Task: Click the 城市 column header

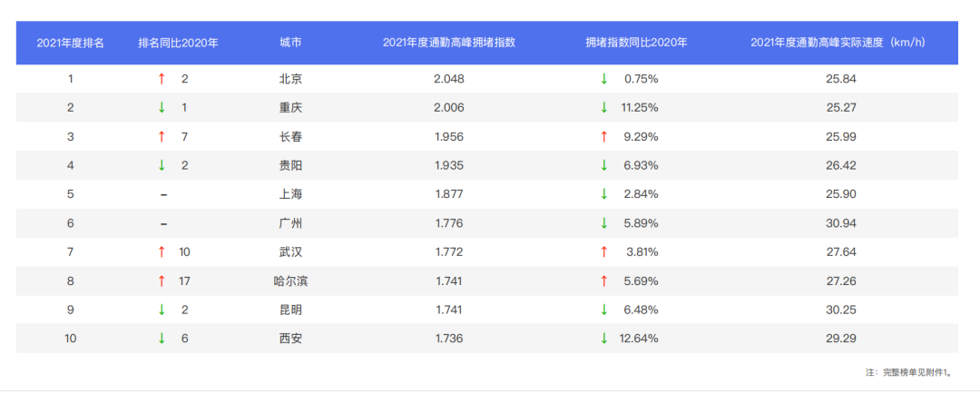Action: [x=290, y=43]
